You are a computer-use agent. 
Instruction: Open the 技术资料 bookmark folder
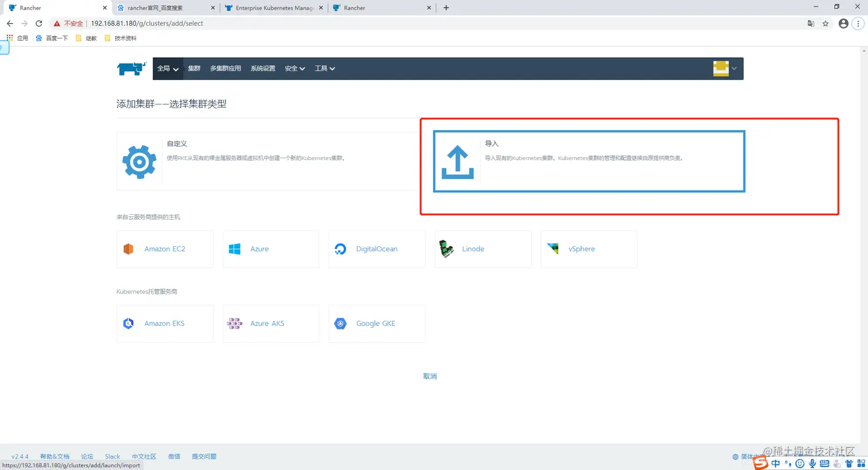click(x=121, y=38)
